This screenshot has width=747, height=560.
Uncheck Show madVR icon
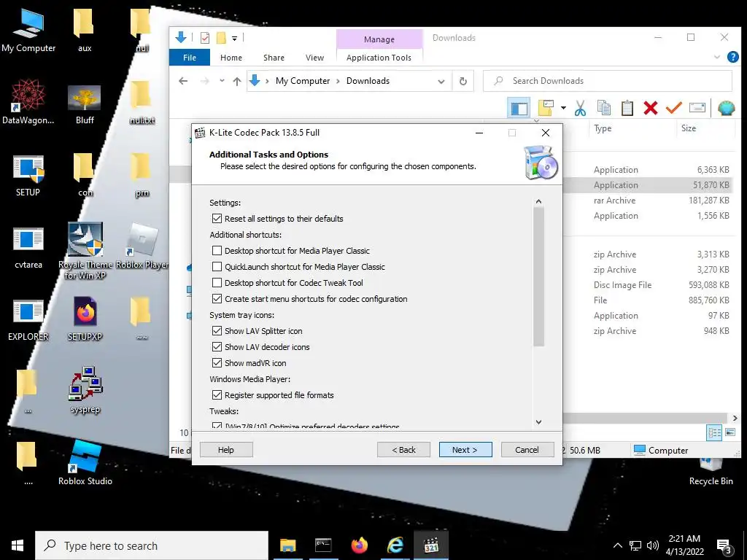(x=217, y=363)
